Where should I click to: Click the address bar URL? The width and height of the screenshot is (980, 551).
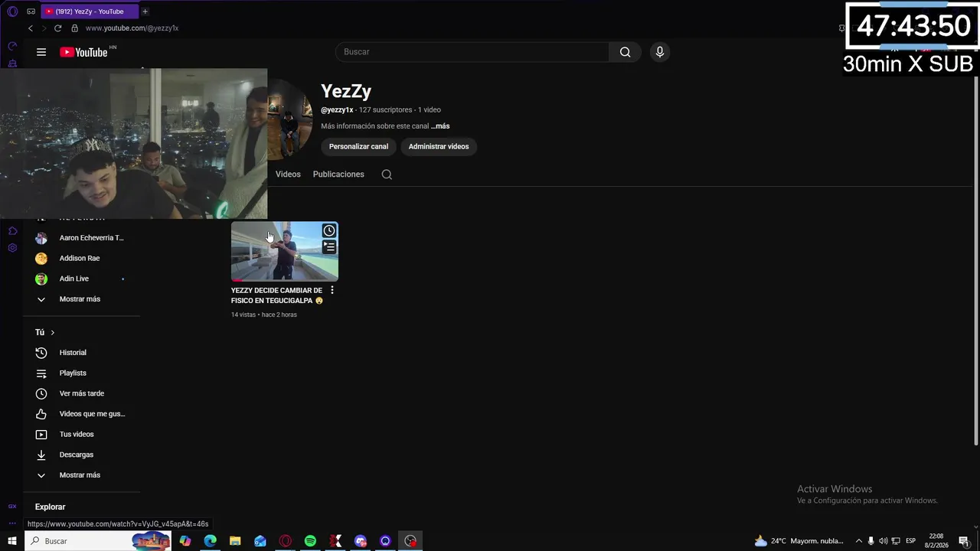click(132, 28)
